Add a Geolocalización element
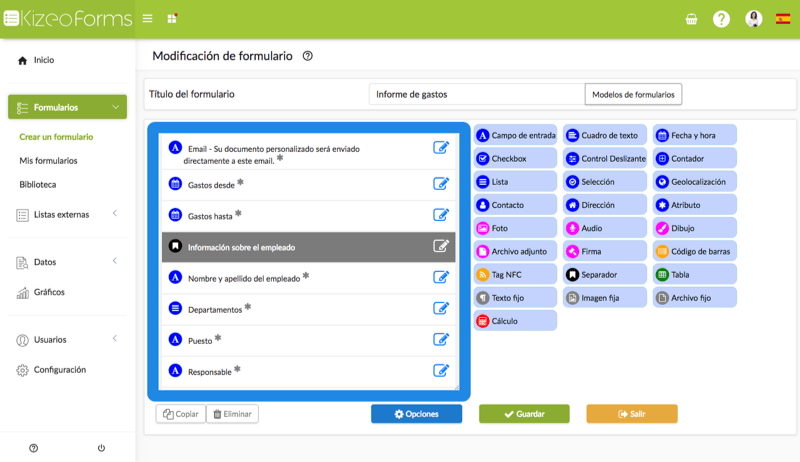This screenshot has width=800, height=462. [695, 182]
